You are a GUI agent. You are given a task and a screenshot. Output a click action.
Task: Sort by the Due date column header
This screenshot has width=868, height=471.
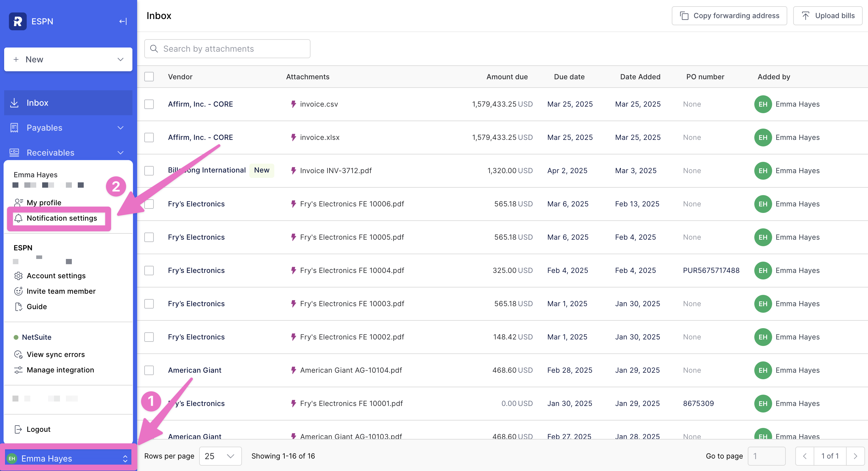click(x=569, y=77)
